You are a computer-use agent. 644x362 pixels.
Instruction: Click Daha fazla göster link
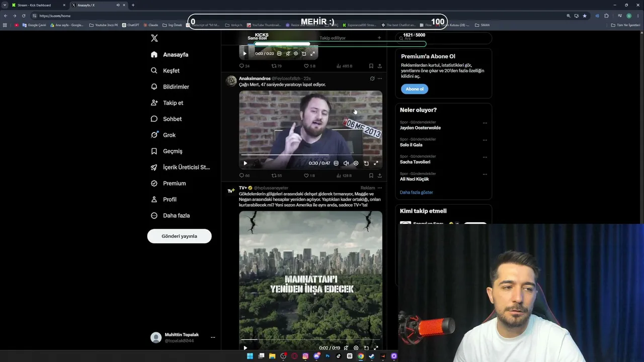[x=416, y=192]
